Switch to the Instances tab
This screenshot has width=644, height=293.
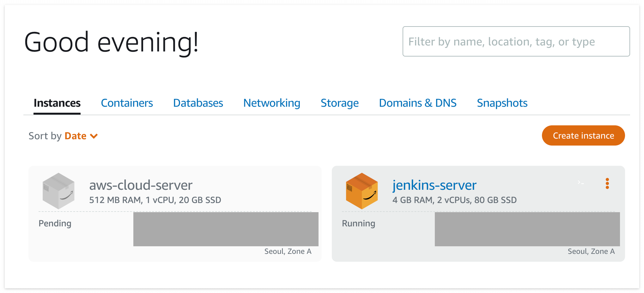tap(57, 103)
